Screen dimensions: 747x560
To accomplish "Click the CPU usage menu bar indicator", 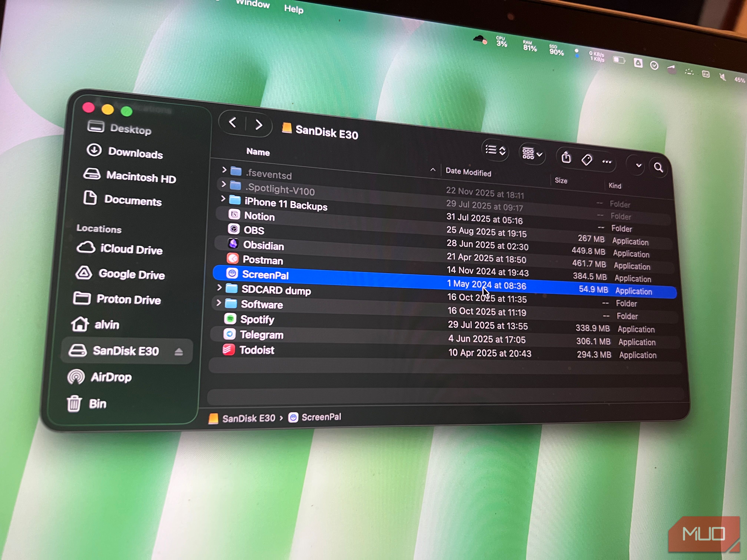I will tap(502, 41).
